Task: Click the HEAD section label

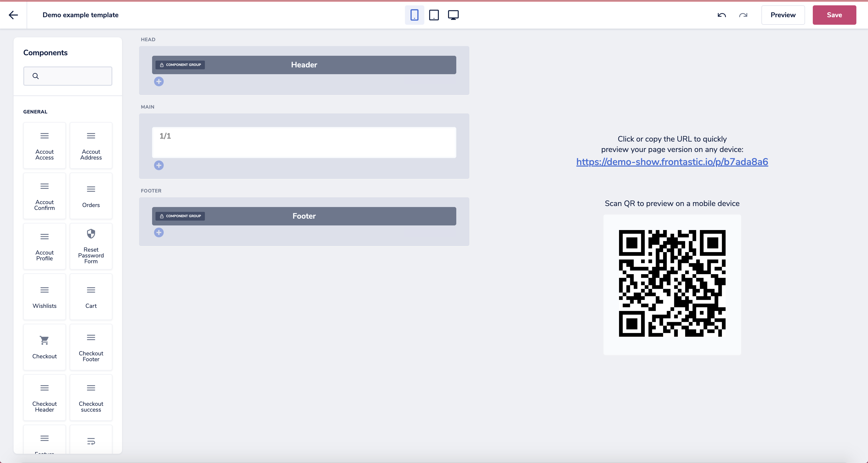Action: (148, 40)
